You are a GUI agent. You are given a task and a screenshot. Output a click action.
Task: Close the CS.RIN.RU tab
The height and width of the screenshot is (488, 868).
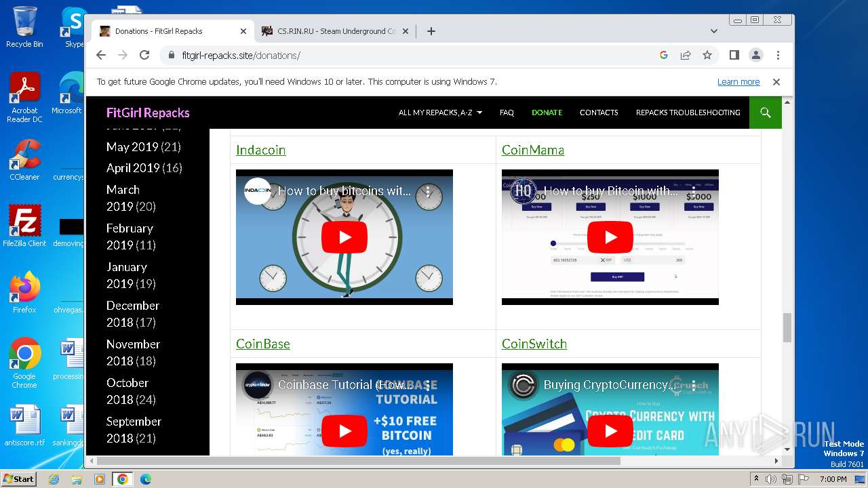point(406,31)
